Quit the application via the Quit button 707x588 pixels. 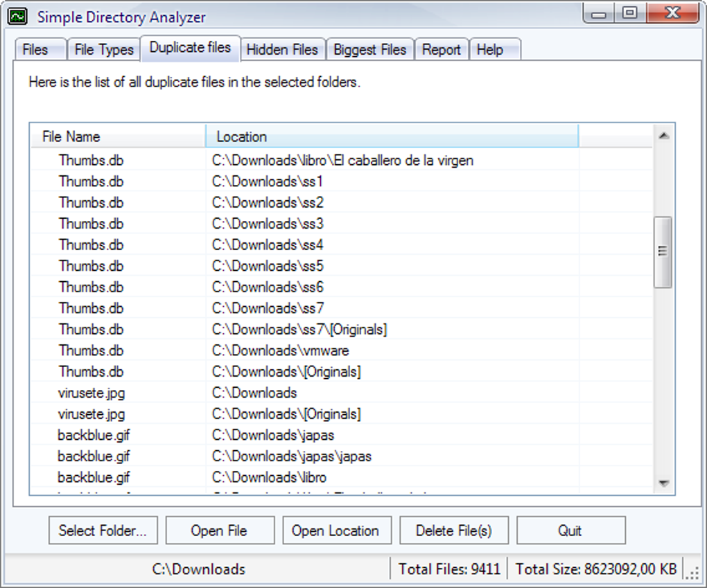pos(571,530)
